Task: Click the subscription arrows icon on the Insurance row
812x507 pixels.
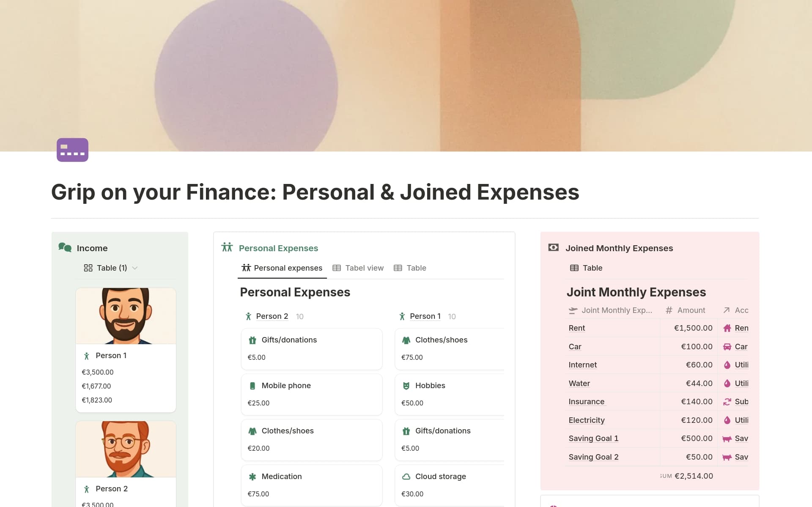Action: coord(727,402)
